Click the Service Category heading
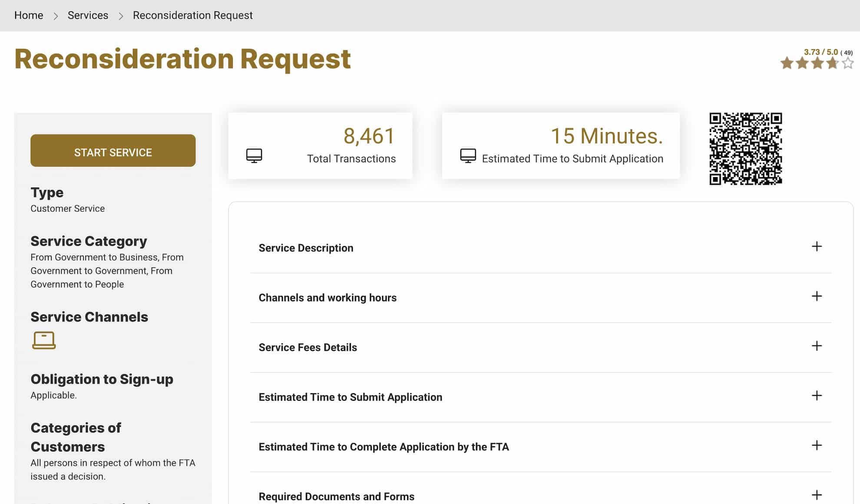Image resolution: width=860 pixels, height=504 pixels. coord(89,241)
